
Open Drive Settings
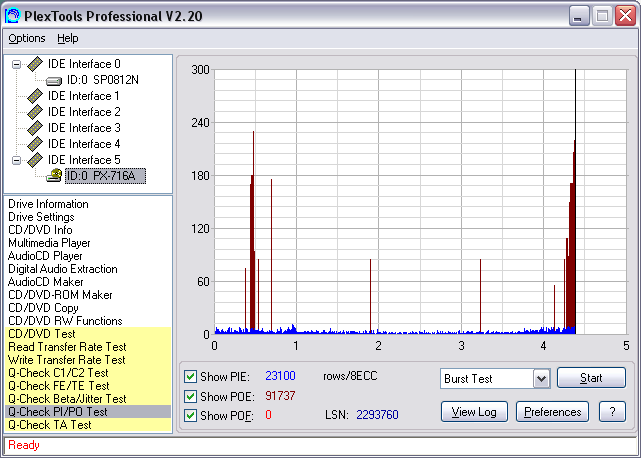pyautogui.click(x=41, y=217)
